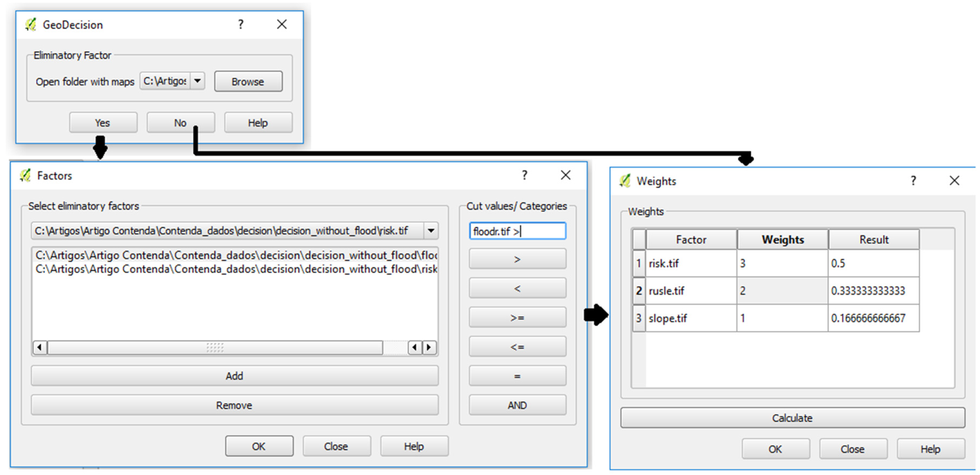
Task: Select the rusle.tif factor cell
Action: point(691,290)
